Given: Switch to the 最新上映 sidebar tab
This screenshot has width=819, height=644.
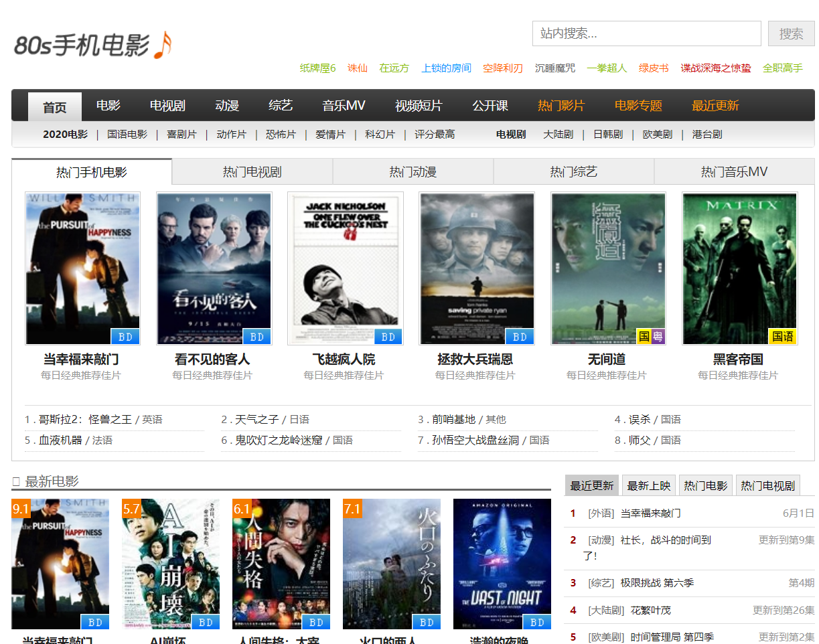Looking at the screenshot, I should point(649,486).
